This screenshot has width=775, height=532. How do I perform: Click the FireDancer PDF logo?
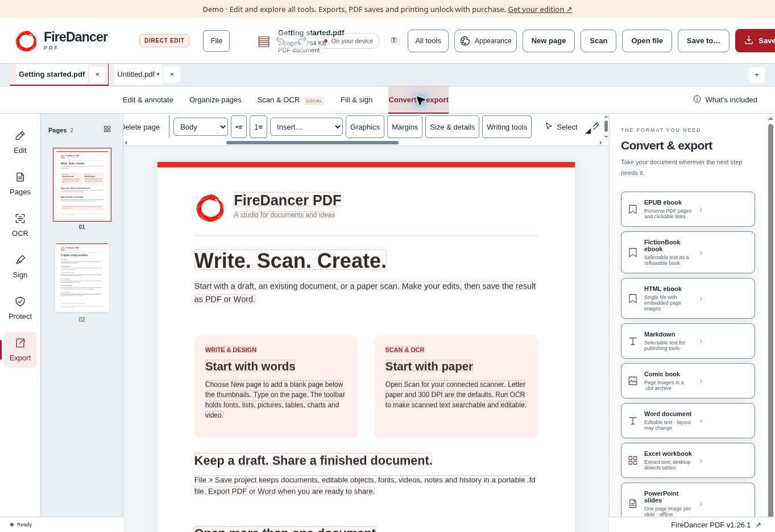click(61, 40)
